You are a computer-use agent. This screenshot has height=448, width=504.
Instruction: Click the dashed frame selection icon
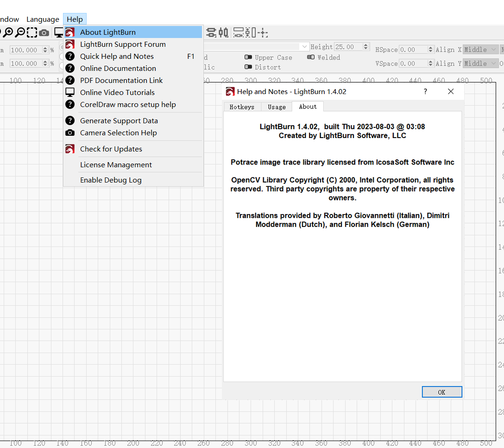click(x=32, y=32)
